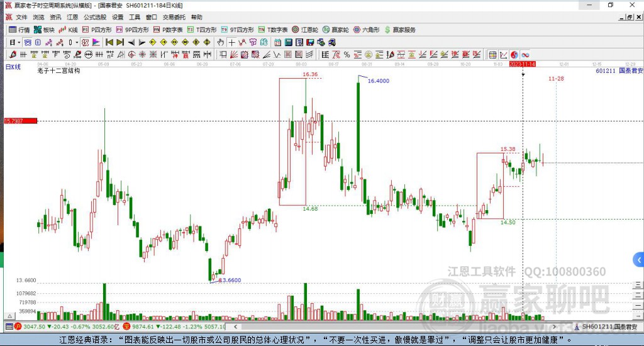The width and height of the screenshot is (644, 346).
Task: Open the calculator icon
Action: tap(288, 42)
